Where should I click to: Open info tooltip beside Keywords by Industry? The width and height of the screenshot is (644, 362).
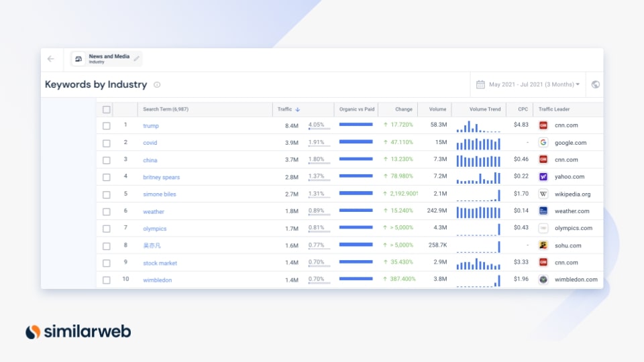(x=157, y=84)
